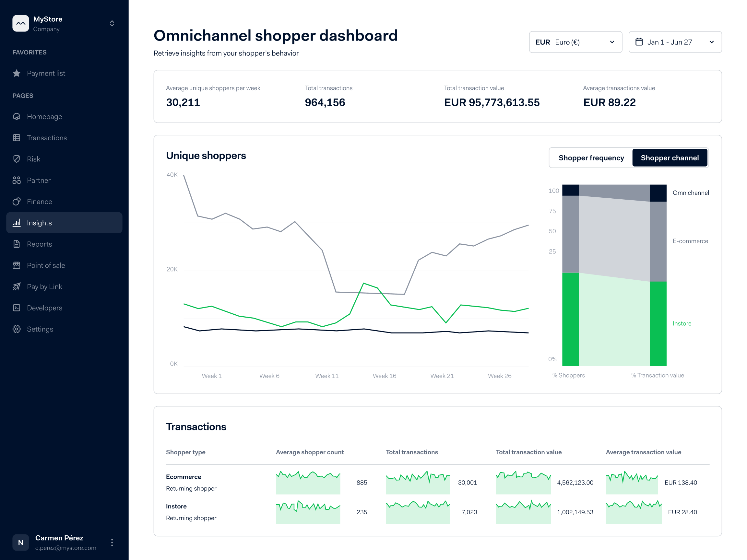The image size is (747, 560).
Task: Open the EUR currency dropdown
Action: (x=575, y=42)
